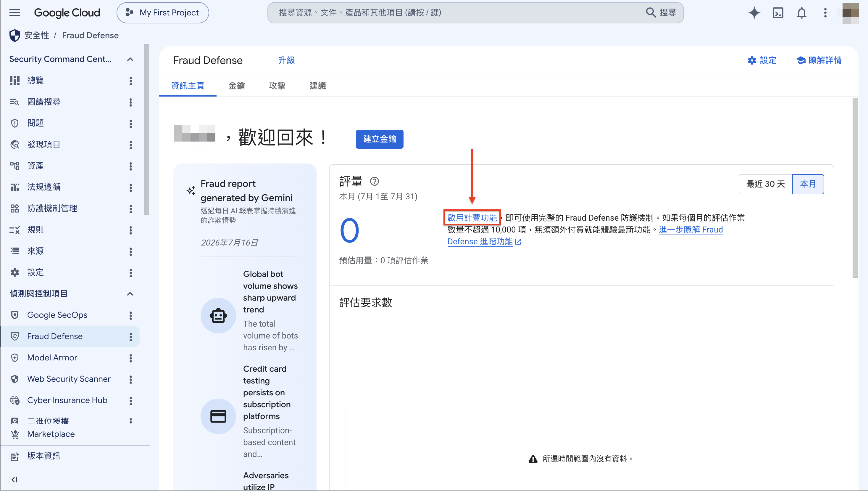Viewport: 868px width, 491px height.
Task: Collapse the 偵測與控制項目 section
Action: 130,294
